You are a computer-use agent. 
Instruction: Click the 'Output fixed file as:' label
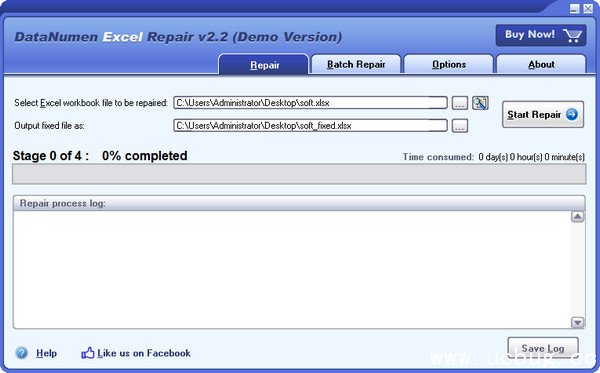pyautogui.click(x=49, y=126)
